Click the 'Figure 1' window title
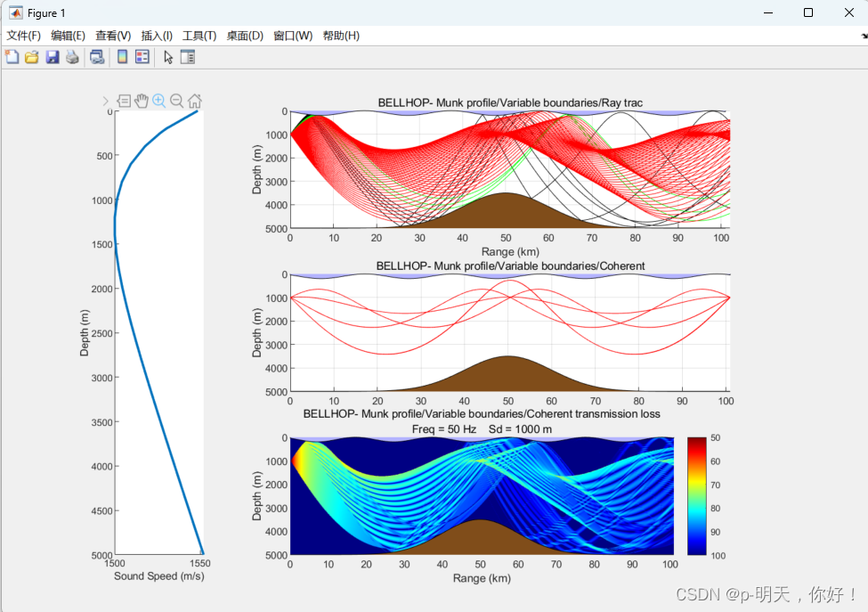The height and width of the screenshot is (612, 868). pyautogui.click(x=46, y=12)
